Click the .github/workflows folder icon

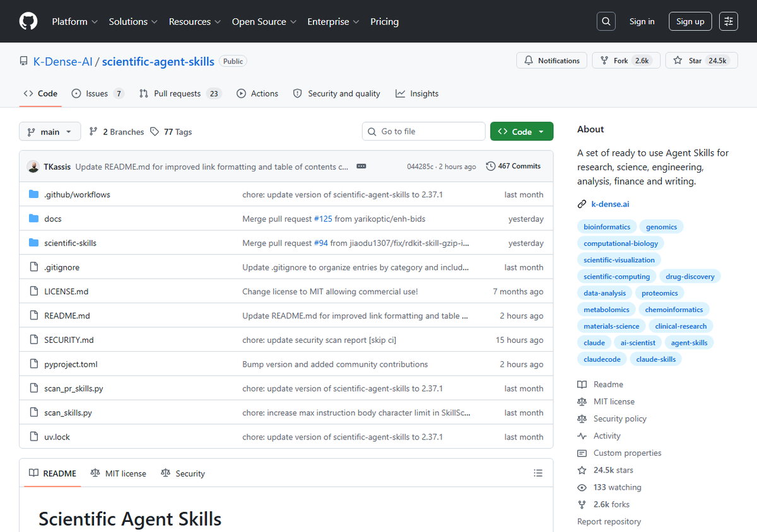[34, 194]
